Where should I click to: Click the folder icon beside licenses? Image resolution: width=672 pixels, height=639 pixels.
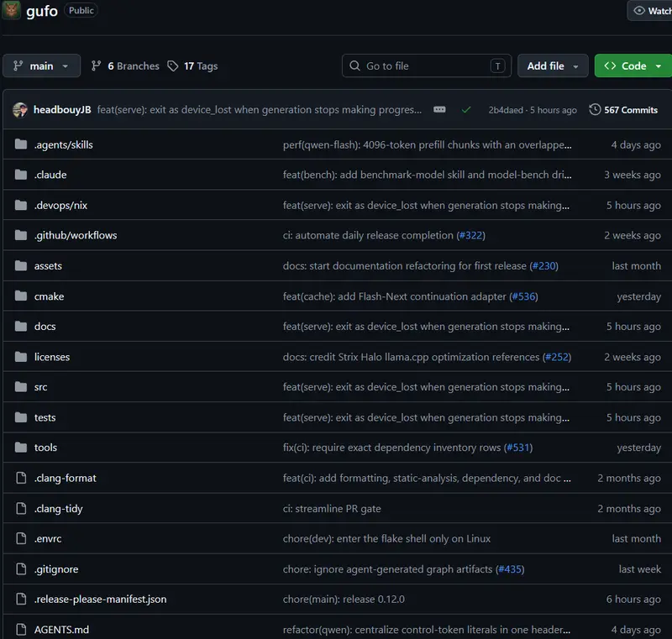click(x=20, y=357)
